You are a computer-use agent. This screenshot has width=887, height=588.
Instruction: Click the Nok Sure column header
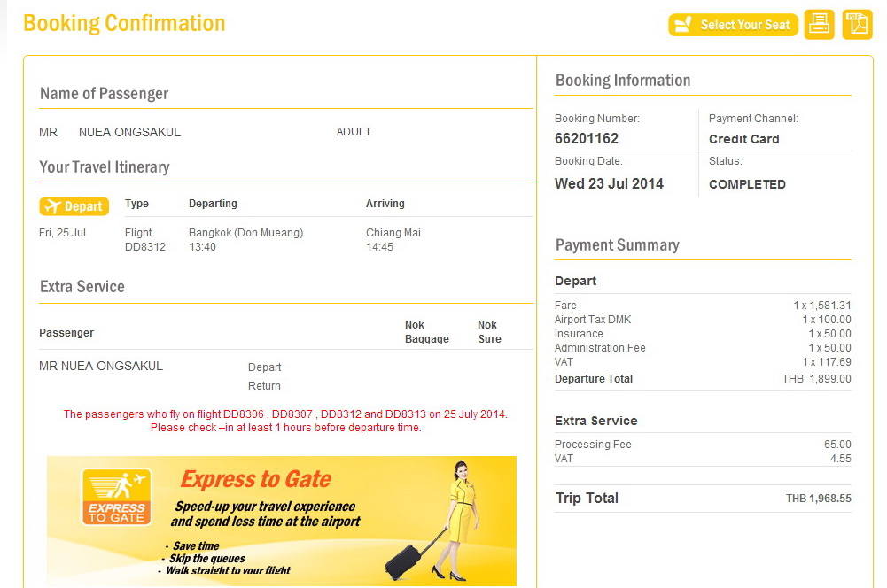coord(489,332)
